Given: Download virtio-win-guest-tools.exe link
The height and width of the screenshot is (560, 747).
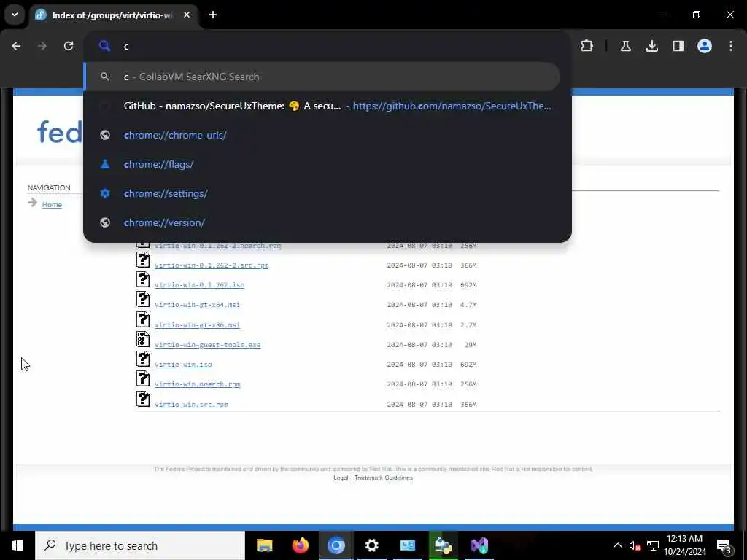Looking at the screenshot, I should (207, 345).
